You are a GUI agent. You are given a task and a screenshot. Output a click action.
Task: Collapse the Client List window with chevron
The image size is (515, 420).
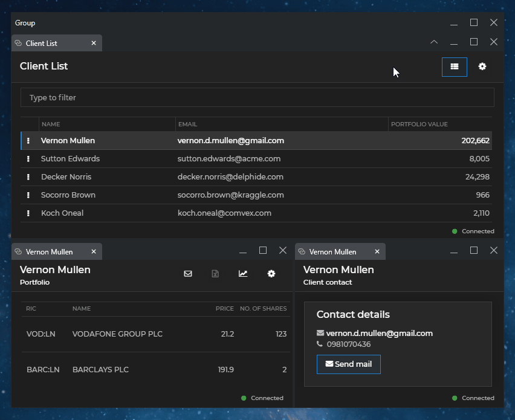[434, 42]
